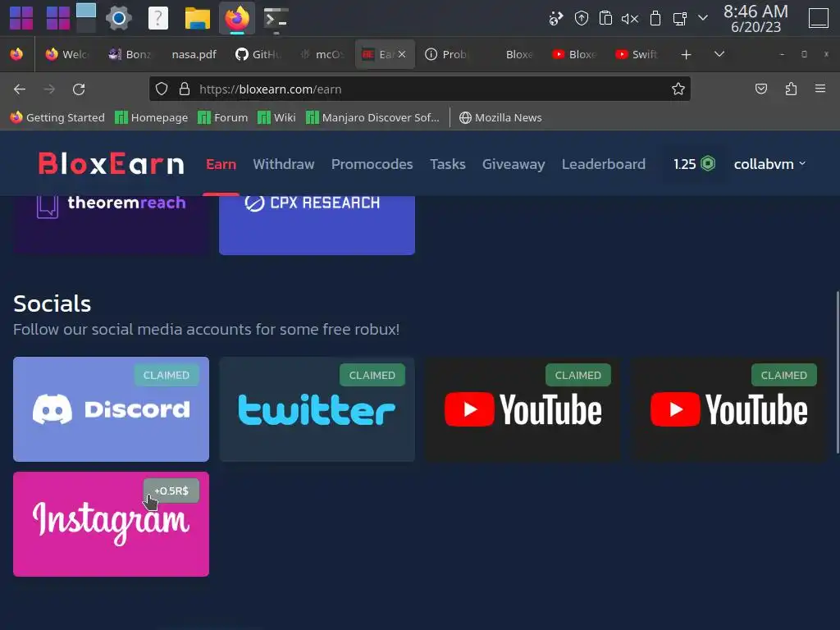Image resolution: width=840 pixels, height=630 pixels.
Task: Click the 1.25 robux balance
Action: [694, 164]
